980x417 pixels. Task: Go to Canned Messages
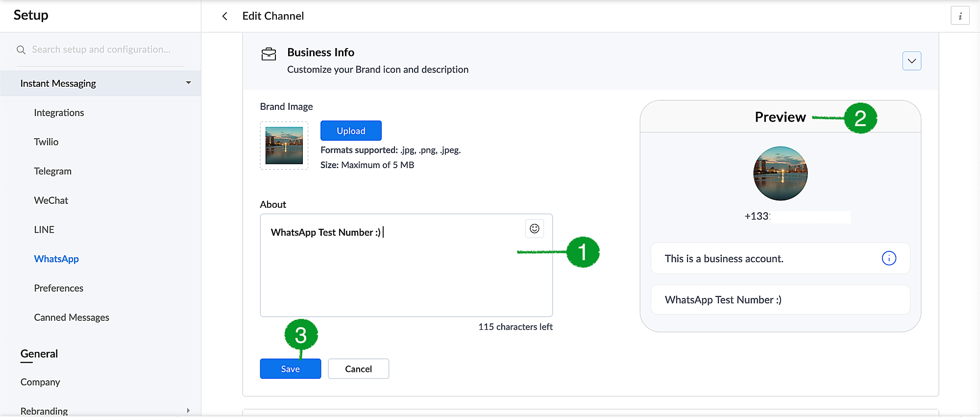click(x=72, y=317)
